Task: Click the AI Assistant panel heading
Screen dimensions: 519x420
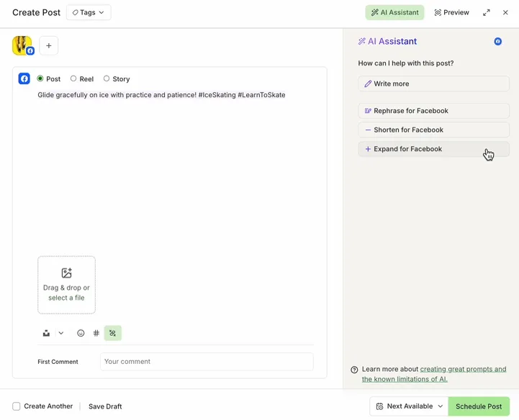Action: [x=387, y=41]
